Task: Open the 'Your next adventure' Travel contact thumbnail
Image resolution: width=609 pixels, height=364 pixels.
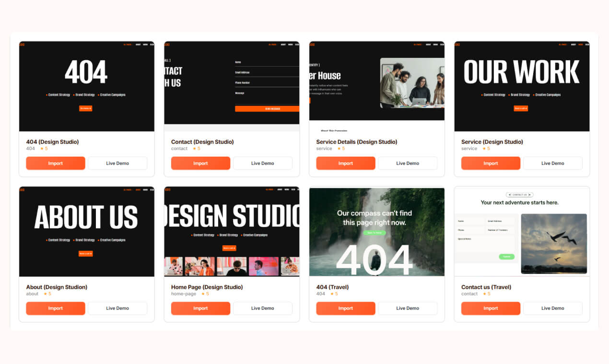Action: coord(522,232)
